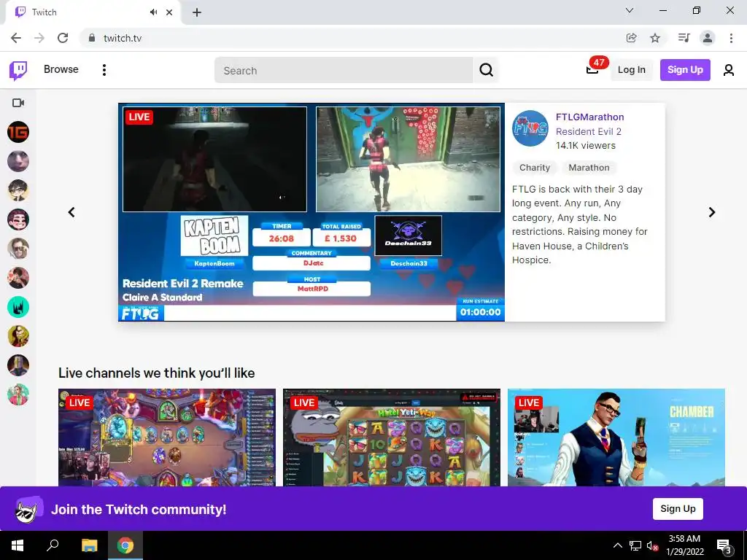Bookmark this page with star icon
Screen dimensions: 747x560
point(655,38)
